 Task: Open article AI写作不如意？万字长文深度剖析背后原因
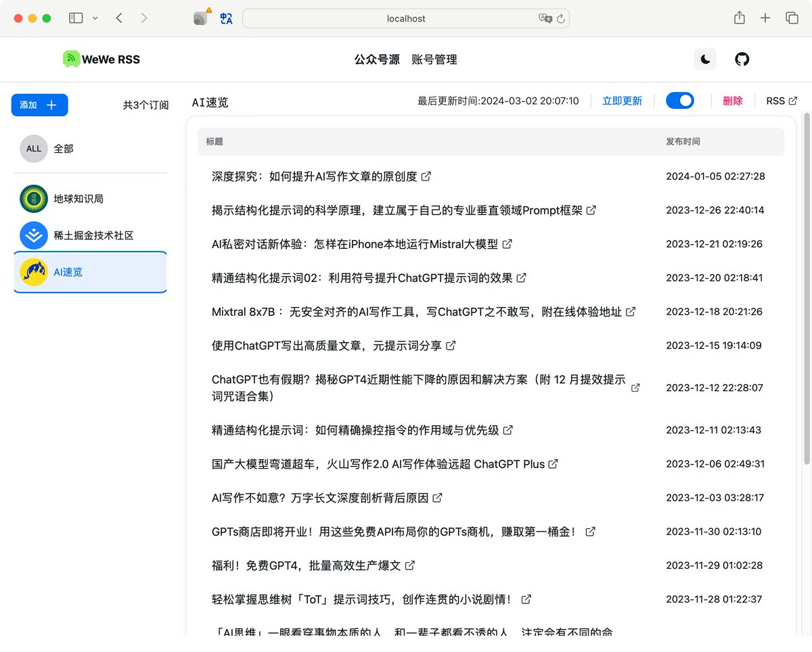point(320,498)
